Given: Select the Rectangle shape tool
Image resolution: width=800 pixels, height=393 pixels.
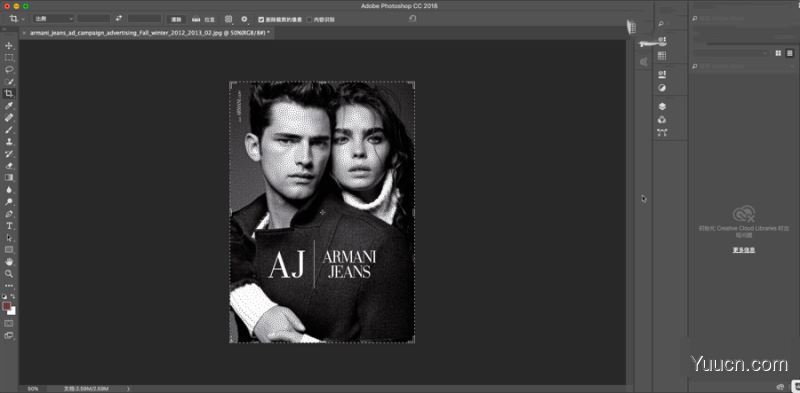Looking at the screenshot, I should point(9,250).
